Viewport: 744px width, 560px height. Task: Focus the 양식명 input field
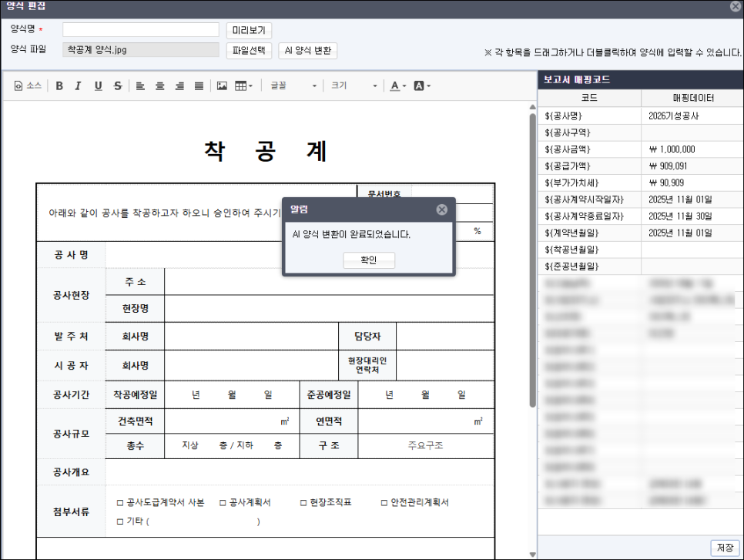[x=141, y=30]
